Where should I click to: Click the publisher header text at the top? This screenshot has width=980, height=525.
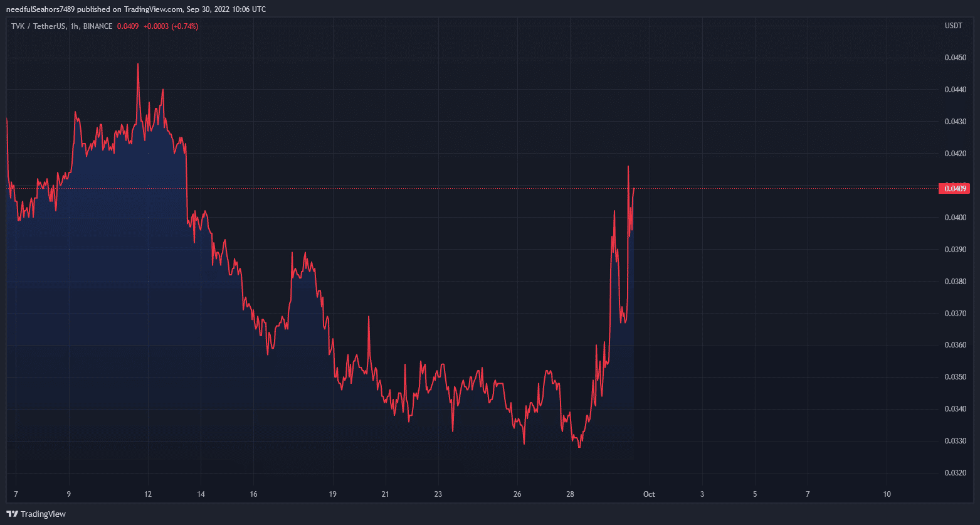135,9
